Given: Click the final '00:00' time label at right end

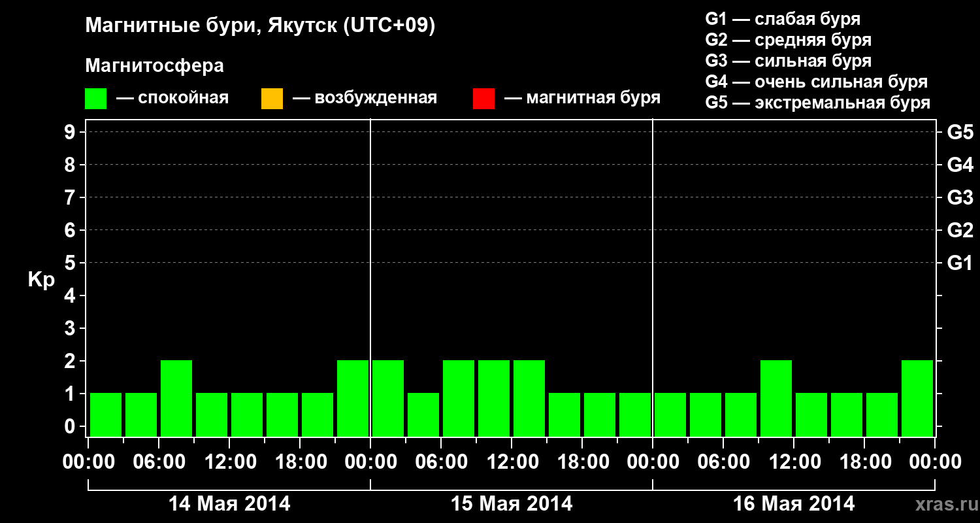Looking at the screenshot, I should pyautogui.click(x=935, y=462).
